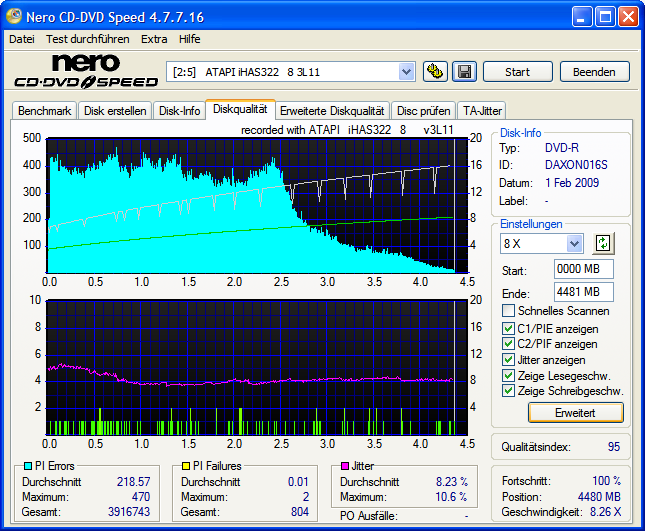Uncheck C1/PIE anzeigen
The image size is (645, 531).
click(x=509, y=328)
